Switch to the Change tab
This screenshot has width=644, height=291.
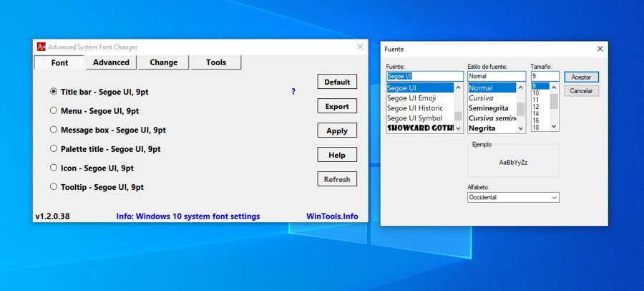click(x=163, y=62)
